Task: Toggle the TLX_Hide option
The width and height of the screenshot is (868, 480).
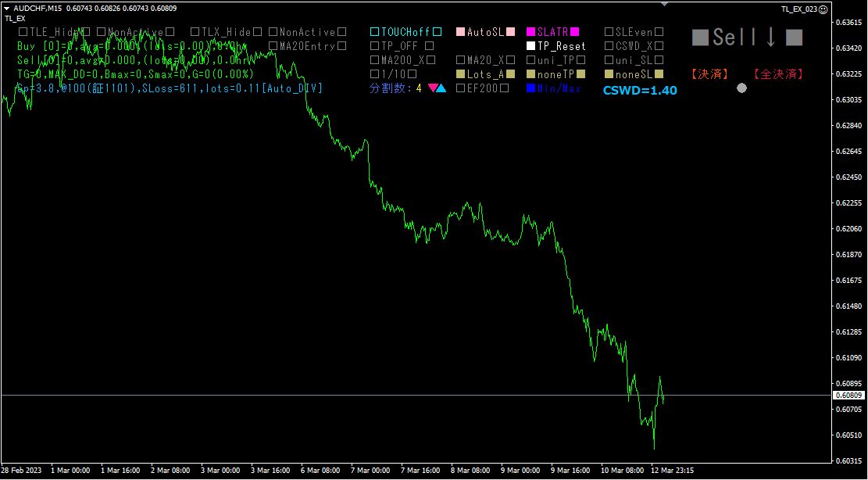Action: pyautogui.click(x=226, y=32)
